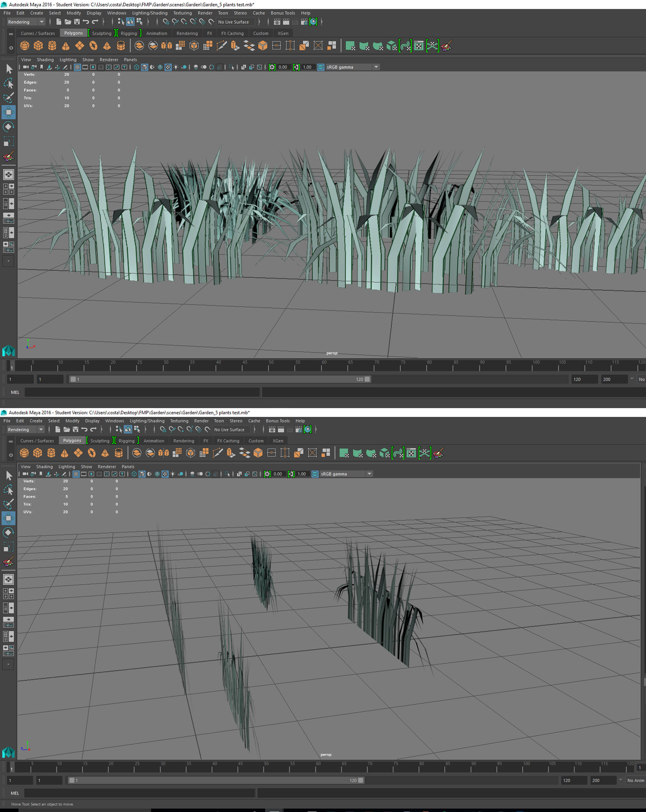Image resolution: width=646 pixels, height=812 pixels.
Task: Click polygon torus icon in lower window shelf
Action: pyautogui.click(x=92, y=453)
